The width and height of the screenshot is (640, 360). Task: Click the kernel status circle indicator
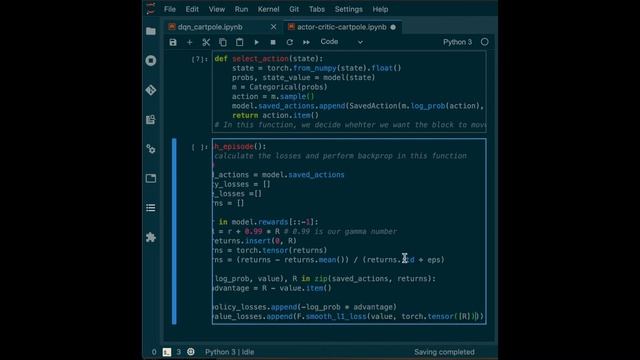click(484, 42)
